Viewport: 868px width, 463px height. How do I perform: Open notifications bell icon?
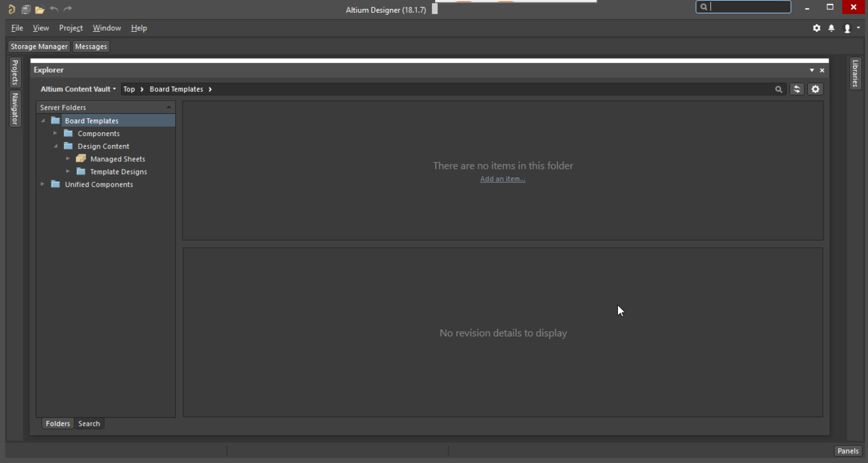831,28
